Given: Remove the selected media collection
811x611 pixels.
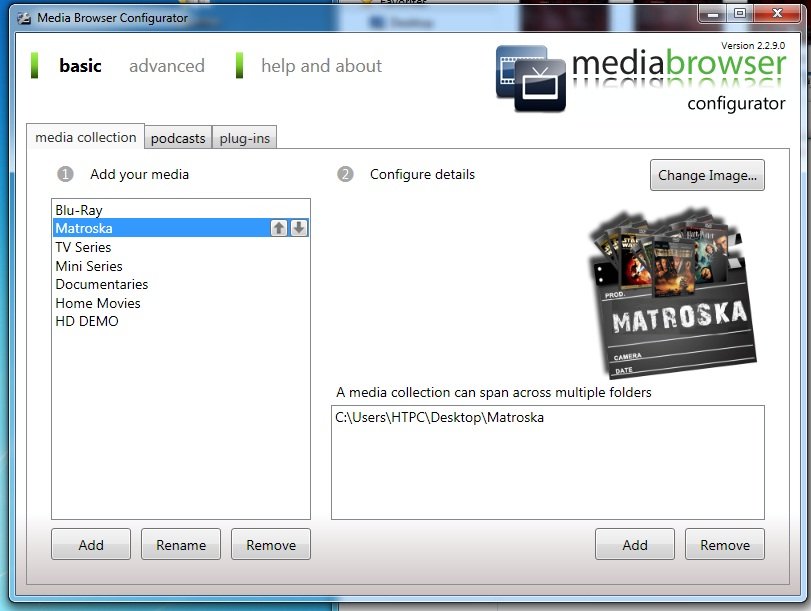Looking at the screenshot, I should pyautogui.click(x=271, y=544).
